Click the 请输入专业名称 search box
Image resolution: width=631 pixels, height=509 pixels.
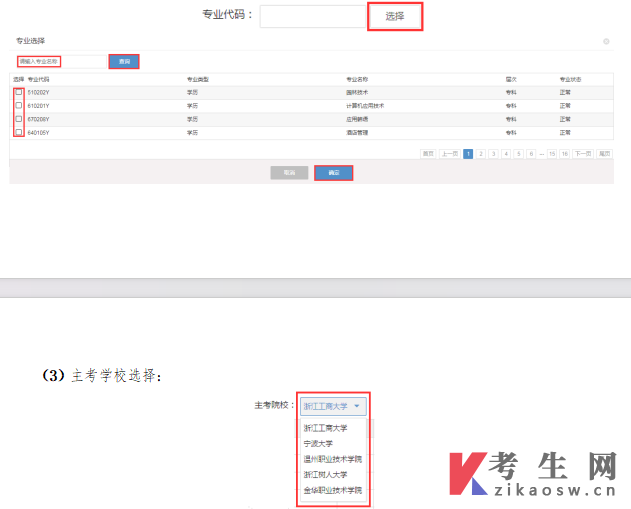click(62, 62)
